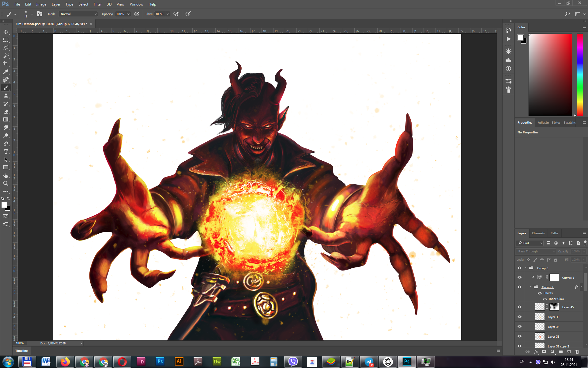
Task: Select the Path Selection tool
Action: [6, 159]
